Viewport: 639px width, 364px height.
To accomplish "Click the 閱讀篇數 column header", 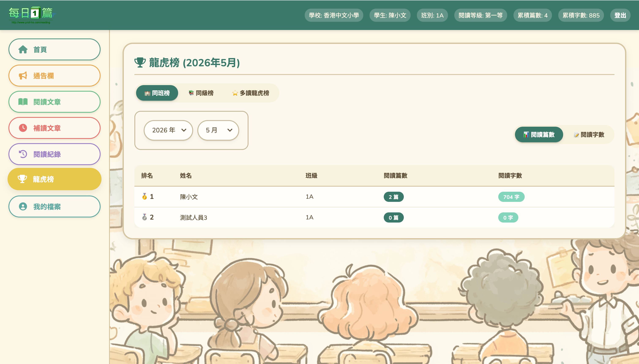I will point(395,176).
